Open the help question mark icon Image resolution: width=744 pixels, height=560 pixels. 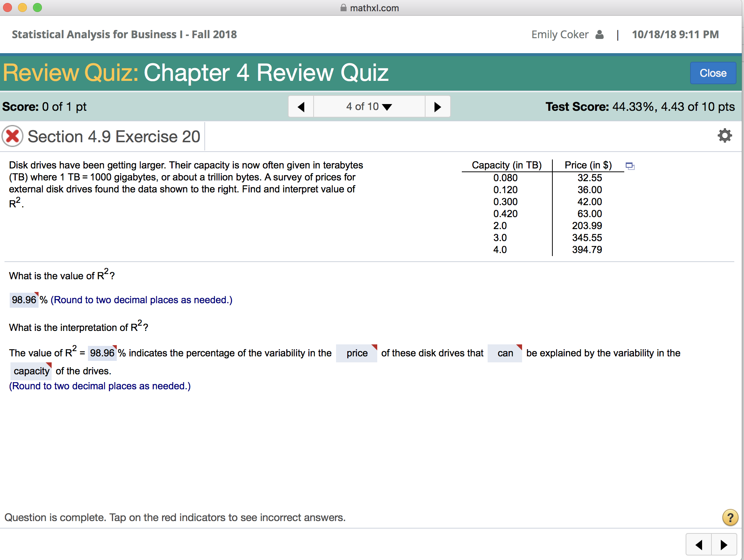(730, 517)
